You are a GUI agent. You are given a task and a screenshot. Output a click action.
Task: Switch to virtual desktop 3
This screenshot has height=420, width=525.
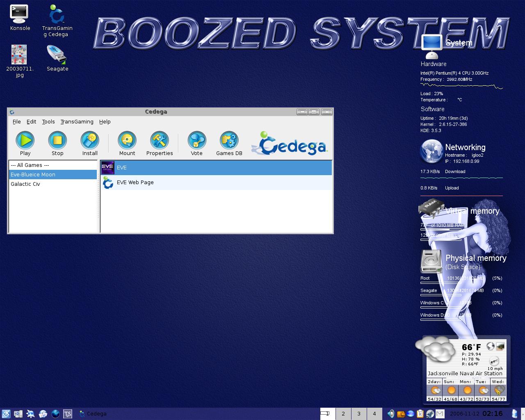tap(359, 413)
